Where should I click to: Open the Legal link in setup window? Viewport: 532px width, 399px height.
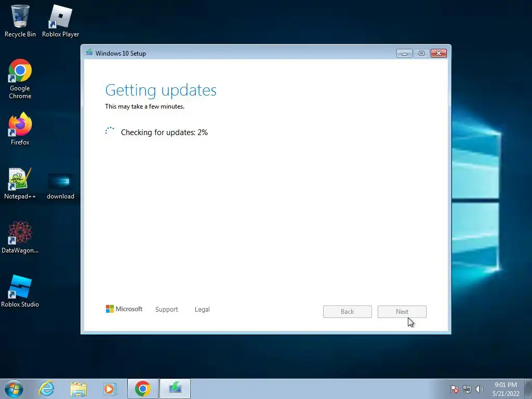pos(202,310)
